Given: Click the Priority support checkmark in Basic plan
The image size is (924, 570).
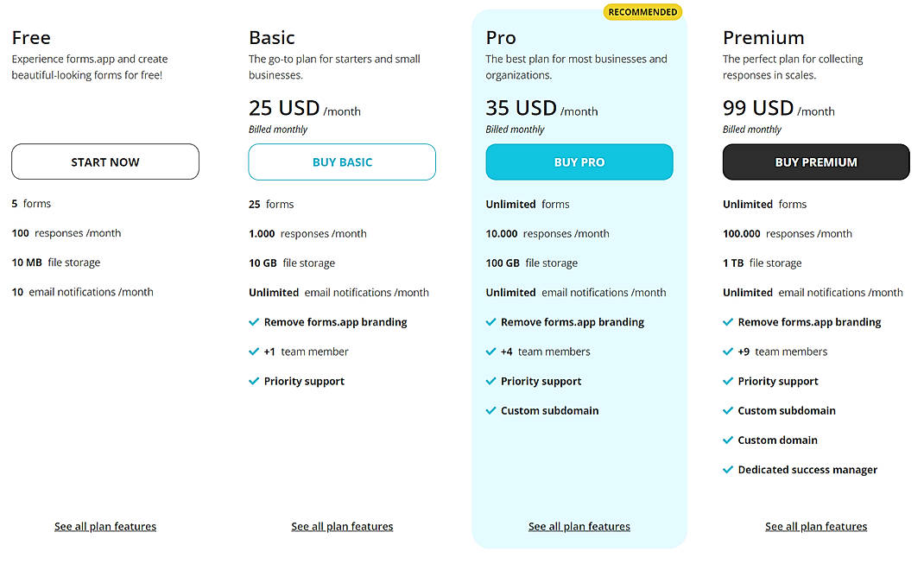Looking at the screenshot, I should point(253,381).
